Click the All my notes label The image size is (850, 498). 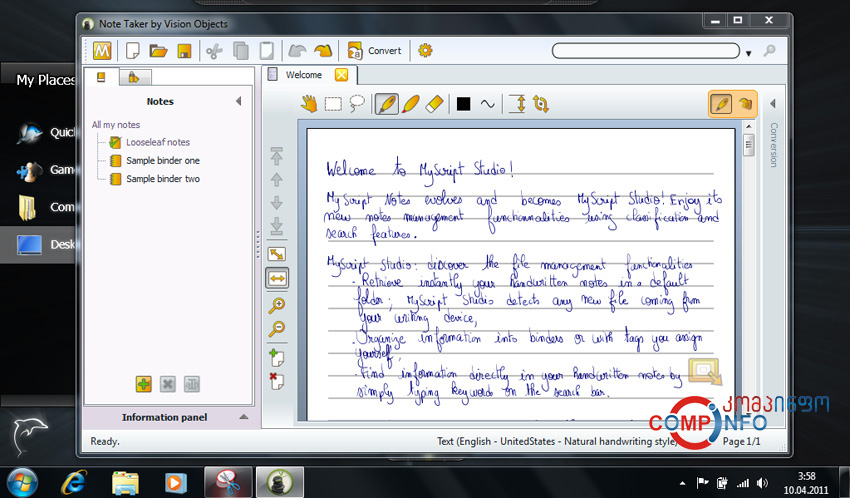[x=115, y=125]
